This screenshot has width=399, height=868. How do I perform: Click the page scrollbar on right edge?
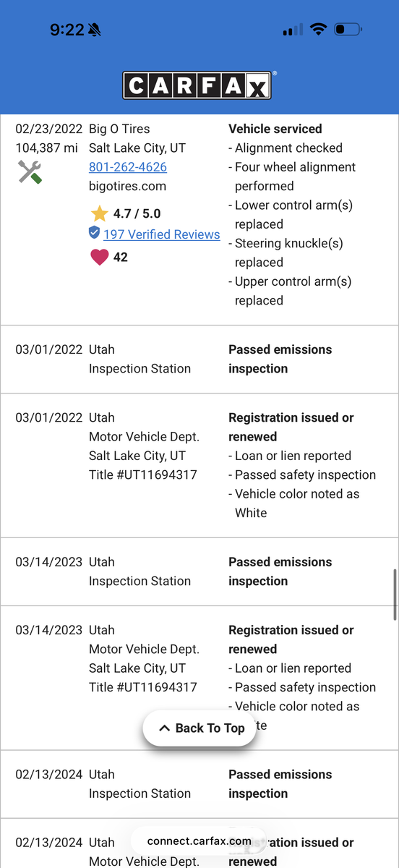click(x=395, y=595)
